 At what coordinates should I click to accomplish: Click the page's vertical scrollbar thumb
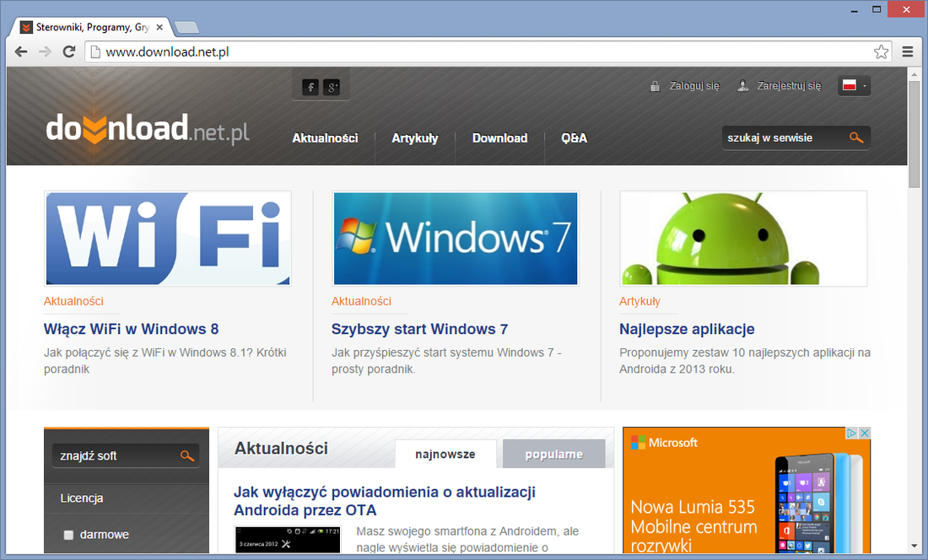915,133
